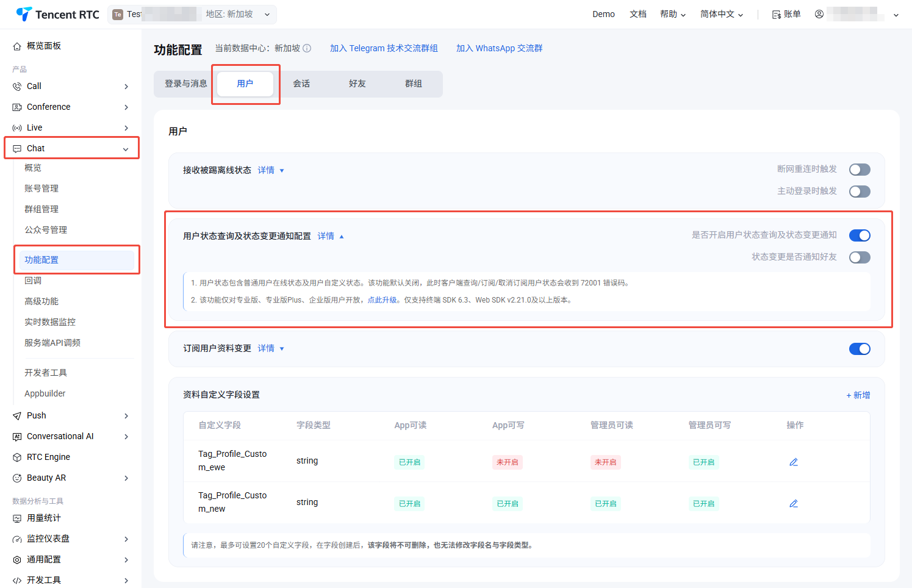Open the application and region dropdown
Viewport: 912px width, 588px height.
(192, 15)
